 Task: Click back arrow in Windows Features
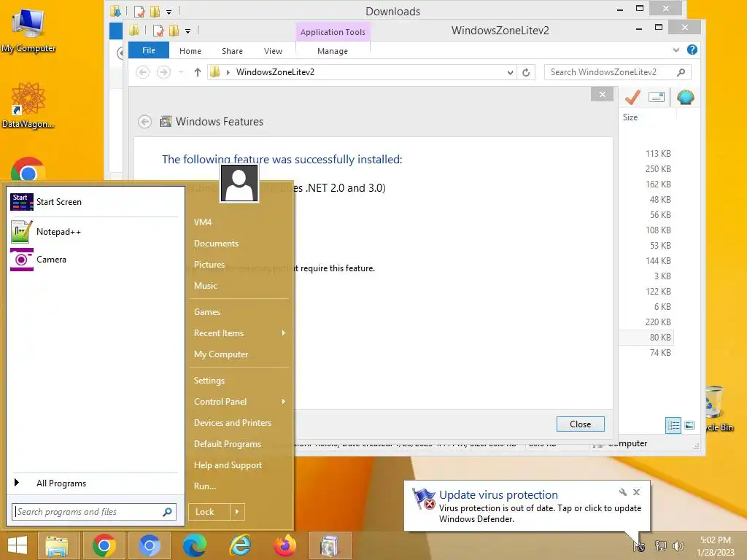click(x=145, y=122)
